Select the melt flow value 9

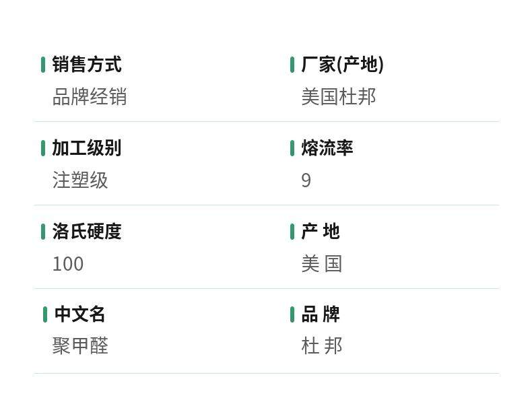point(306,180)
